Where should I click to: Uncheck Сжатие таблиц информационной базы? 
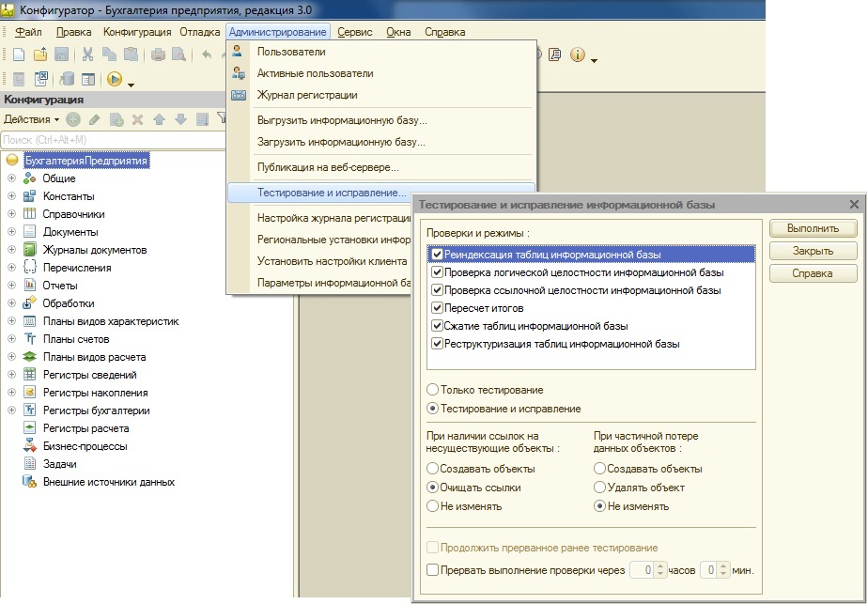click(x=438, y=326)
